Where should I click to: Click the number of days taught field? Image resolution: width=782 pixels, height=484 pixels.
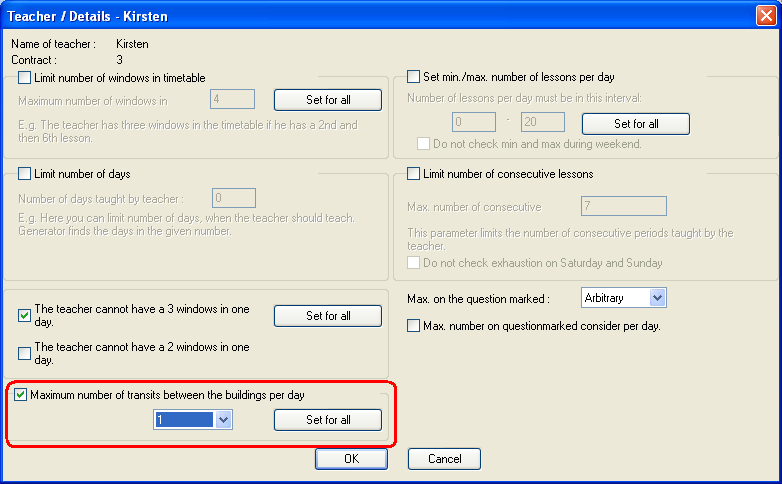point(233,199)
